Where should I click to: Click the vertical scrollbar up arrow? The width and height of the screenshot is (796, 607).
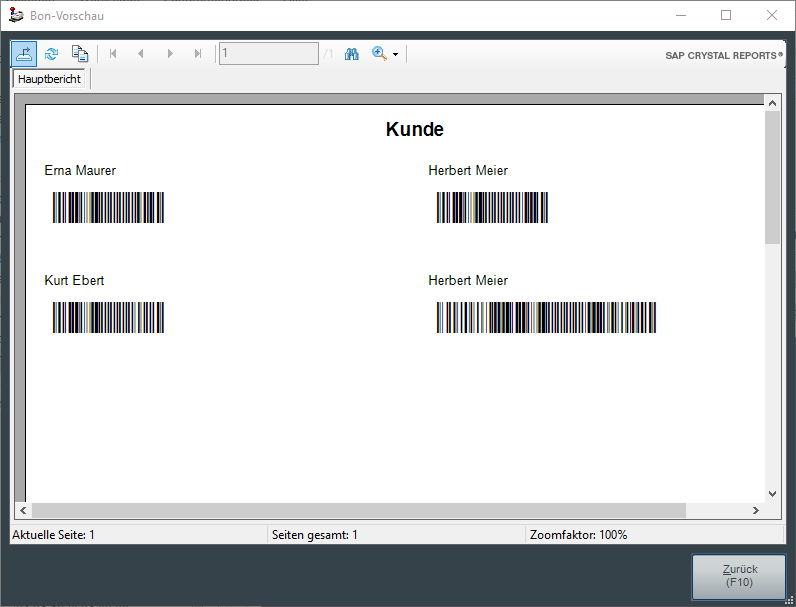772,103
